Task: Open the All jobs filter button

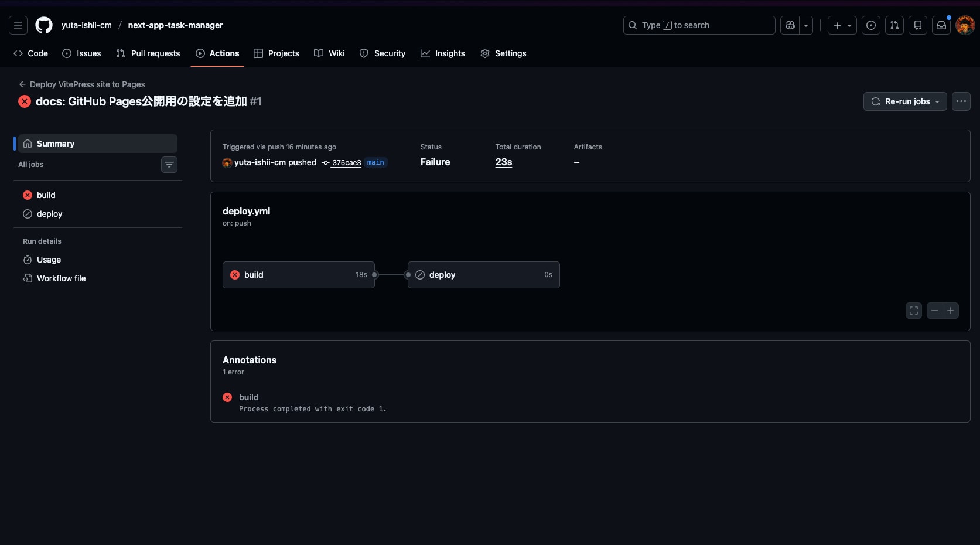Action: tap(169, 165)
